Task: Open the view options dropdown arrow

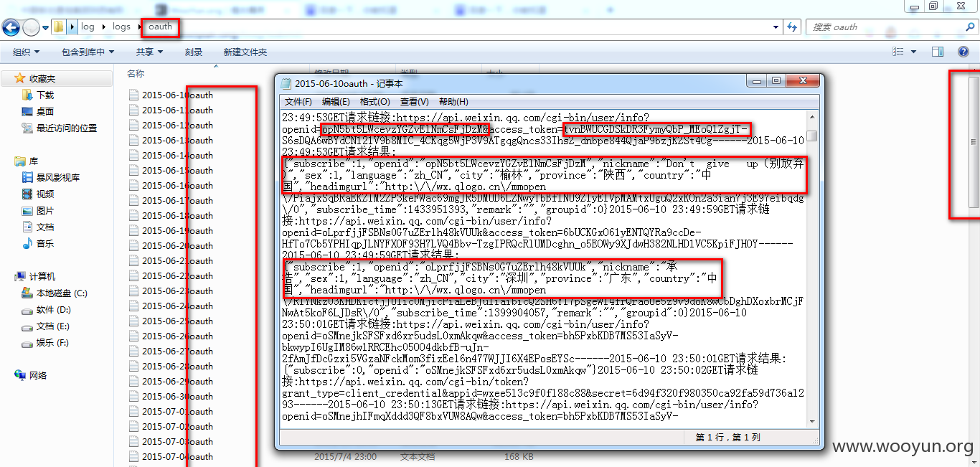Action: pos(914,52)
